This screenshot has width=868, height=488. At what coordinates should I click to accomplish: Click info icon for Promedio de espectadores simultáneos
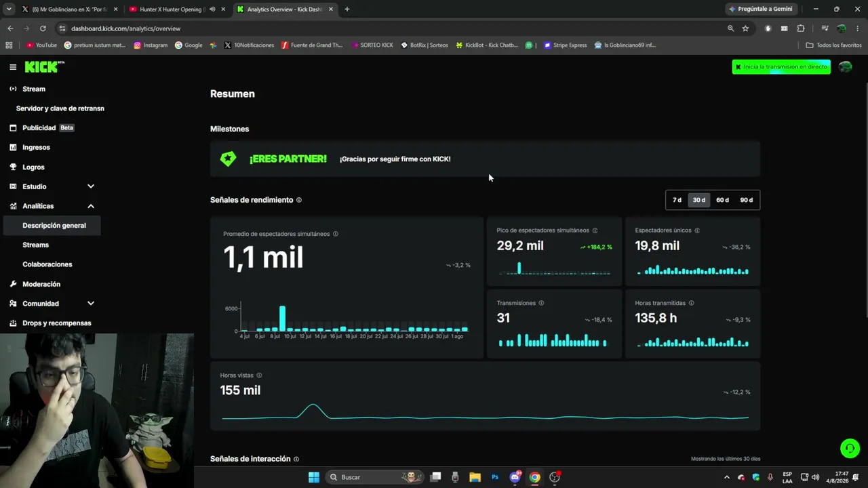click(336, 234)
